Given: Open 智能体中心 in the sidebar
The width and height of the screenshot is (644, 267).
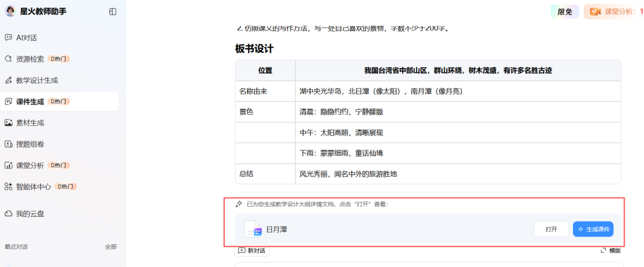Looking at the screenshot, I should [60, 187].
